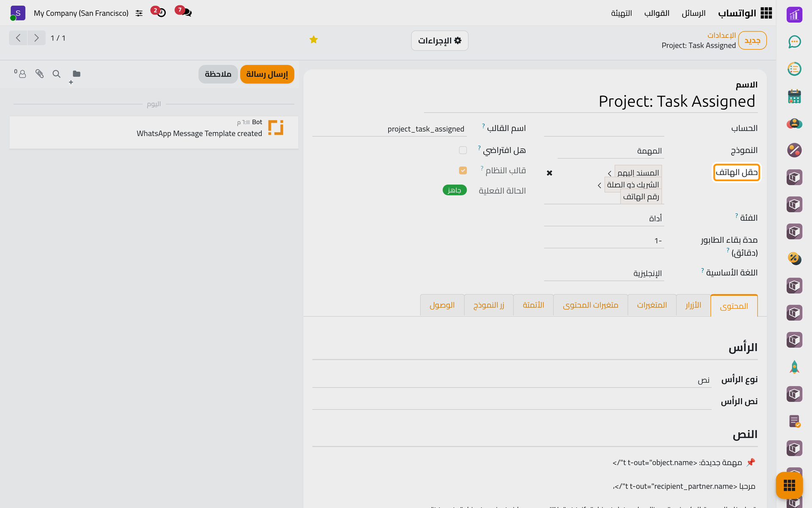
Task: Go to previous record arrow
Action: pyautogui.click(x=18, y=38)
